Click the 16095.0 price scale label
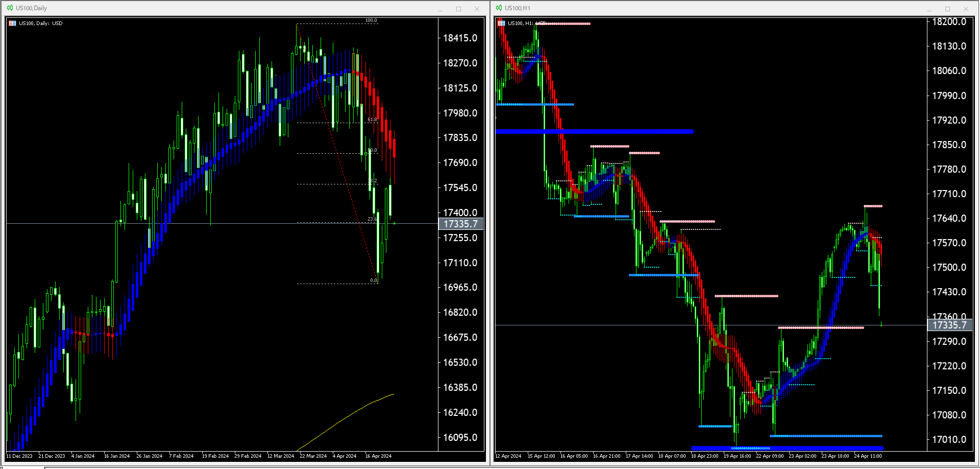The width and height of the screenshot is (980, 469). 460,437
